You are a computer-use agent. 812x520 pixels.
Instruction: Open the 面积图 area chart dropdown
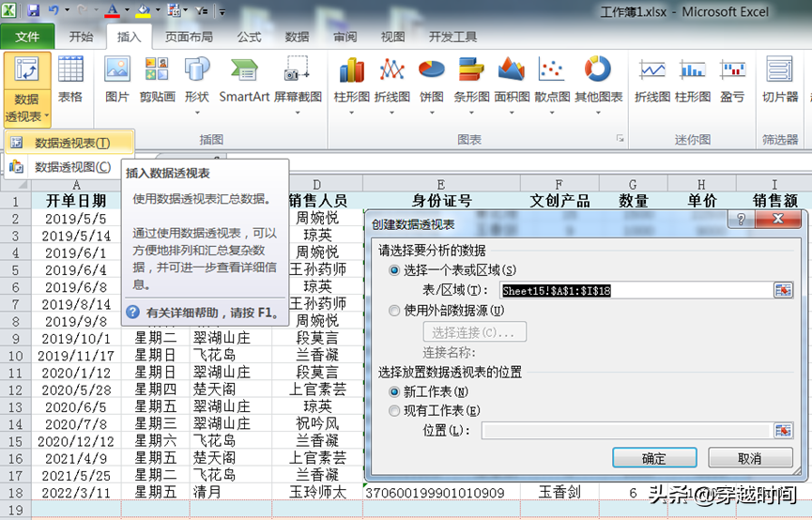(512, 113)
